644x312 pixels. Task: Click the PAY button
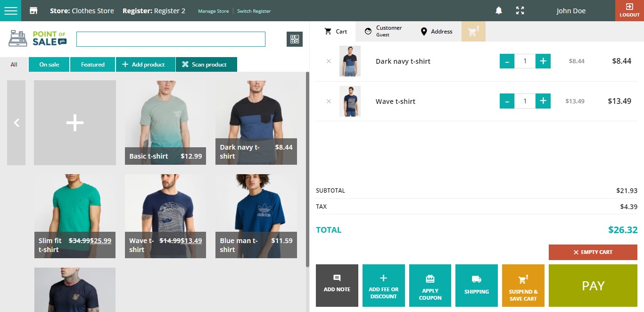point(593,286)
